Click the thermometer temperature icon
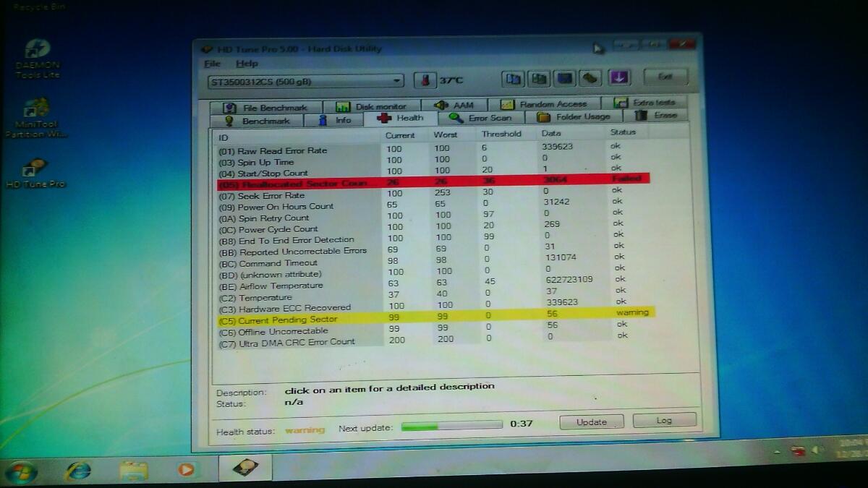The image size is (868, 488). (425, 80)
